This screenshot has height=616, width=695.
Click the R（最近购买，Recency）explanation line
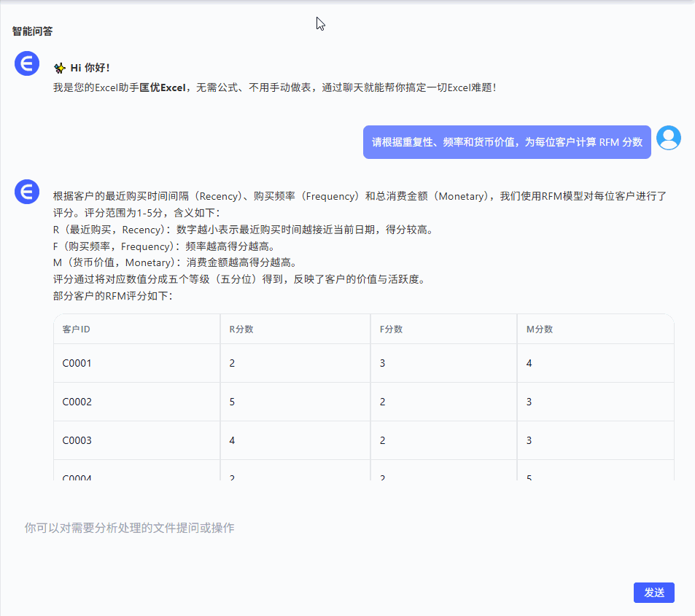(x=243, y=230)
